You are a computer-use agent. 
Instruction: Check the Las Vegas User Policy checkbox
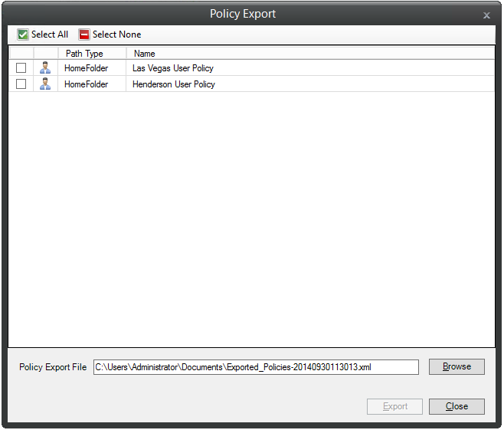(21, 68)
